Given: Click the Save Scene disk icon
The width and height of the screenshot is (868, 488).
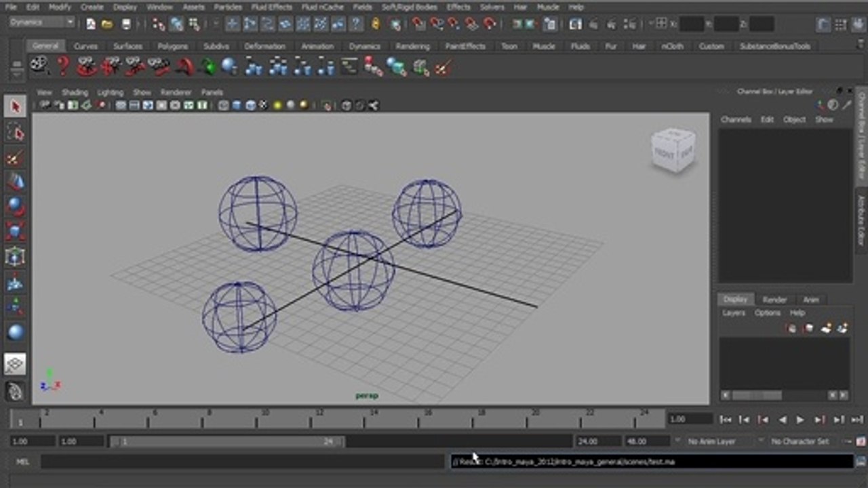Looking at the screenshot, I should [125, 24].
